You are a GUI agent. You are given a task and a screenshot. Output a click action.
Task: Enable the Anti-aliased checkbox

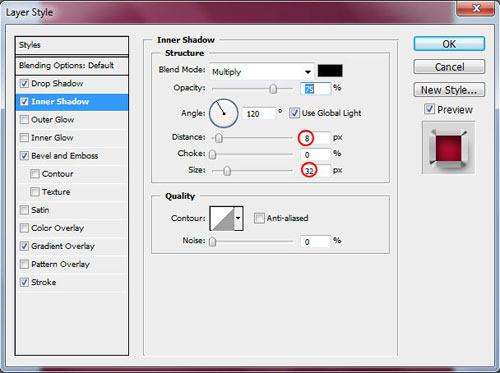[259, 218]
